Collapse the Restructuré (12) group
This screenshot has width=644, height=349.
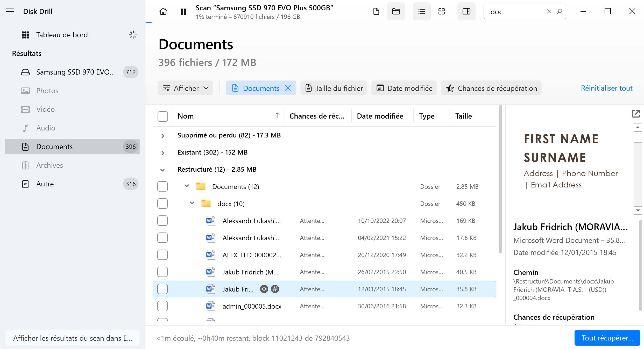(x=162, y=170)
